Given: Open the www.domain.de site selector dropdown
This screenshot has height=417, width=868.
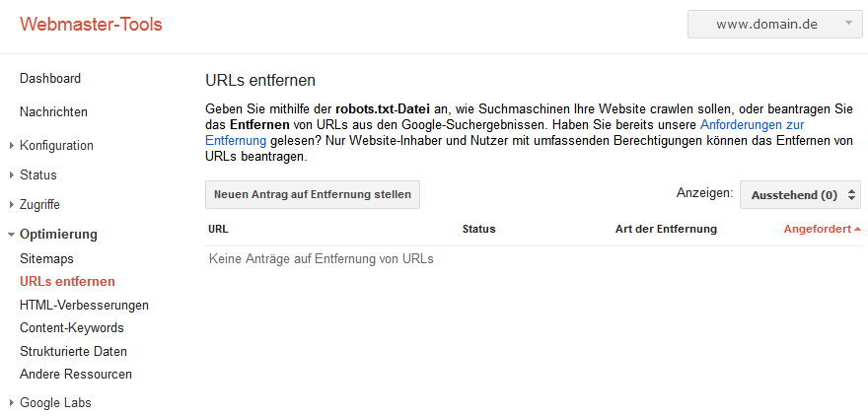Looking at the screenshot, I should (x=774, y=25).
